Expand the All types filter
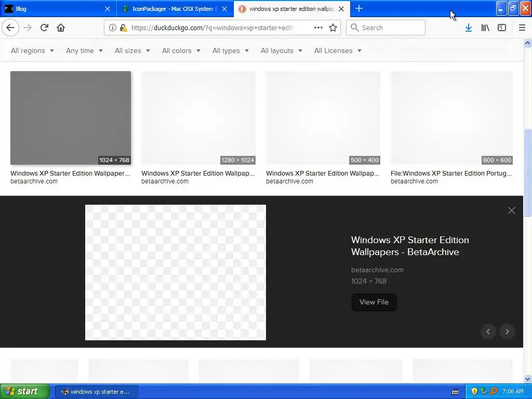532x399 pixels. click(230, 50)
